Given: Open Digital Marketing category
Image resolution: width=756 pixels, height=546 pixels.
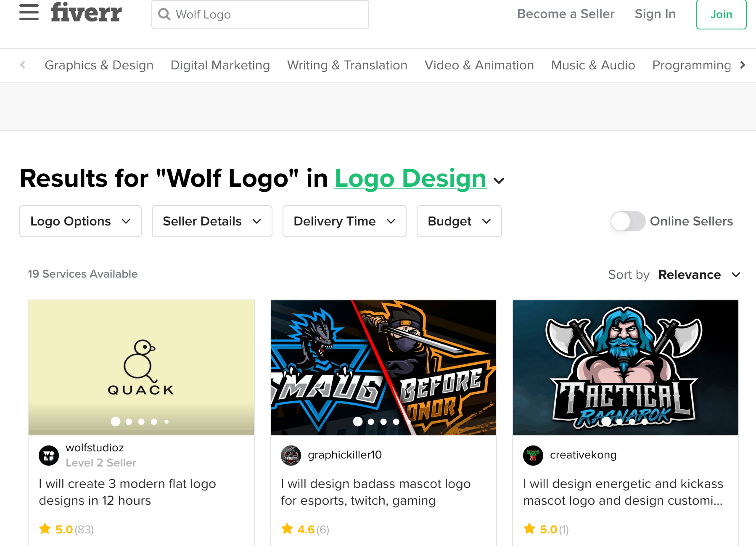Looking at the screenshot, I should point(220,65).
